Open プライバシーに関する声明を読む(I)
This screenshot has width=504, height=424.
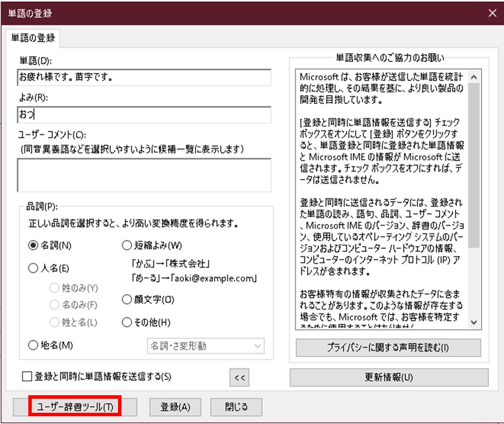tap(388, 348)
